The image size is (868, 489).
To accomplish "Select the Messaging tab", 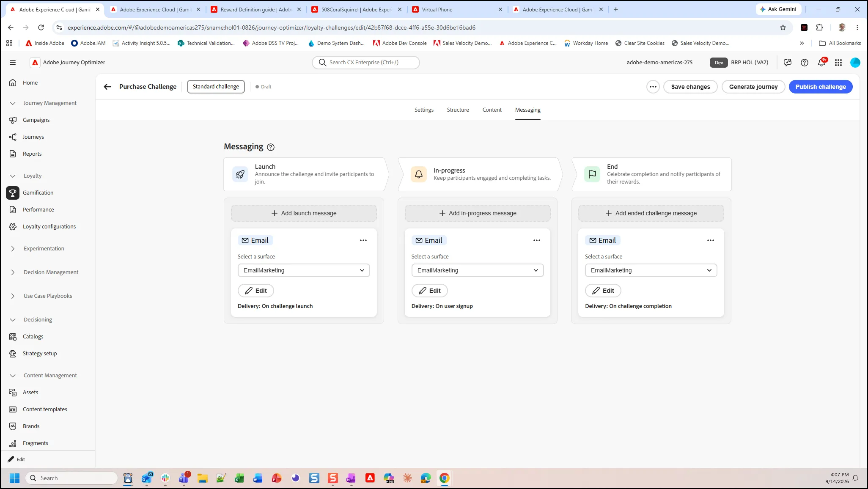I will click(x=527, y=110).
